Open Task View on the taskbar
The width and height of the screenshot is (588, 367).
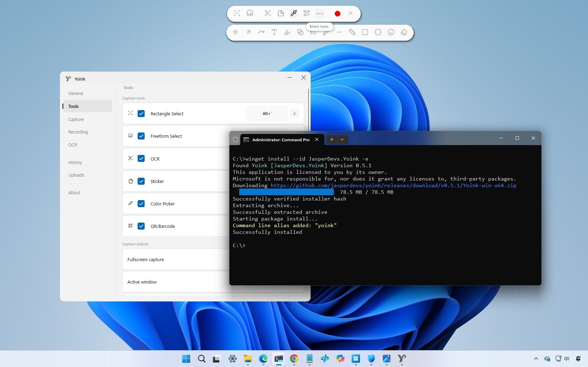click(x=216, y=359)
